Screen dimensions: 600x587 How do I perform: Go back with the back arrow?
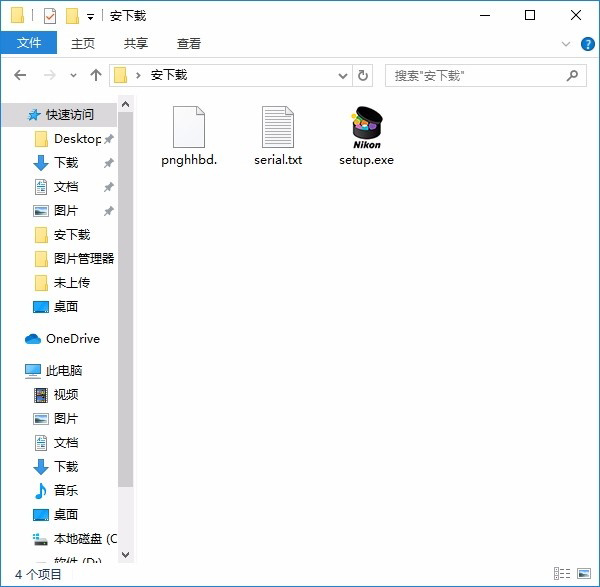(x=20, y=75)
